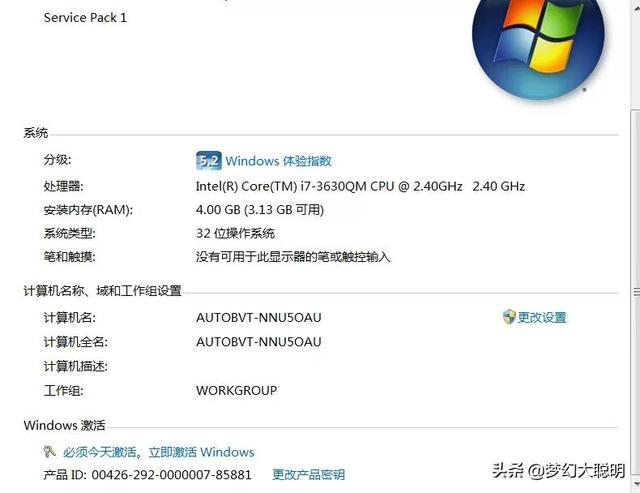The image size is (640, 493).
Task: Click the first computer name AUTOBVT-NNU5OAU value
Action: pyautogui.click(x=259, y=317)
